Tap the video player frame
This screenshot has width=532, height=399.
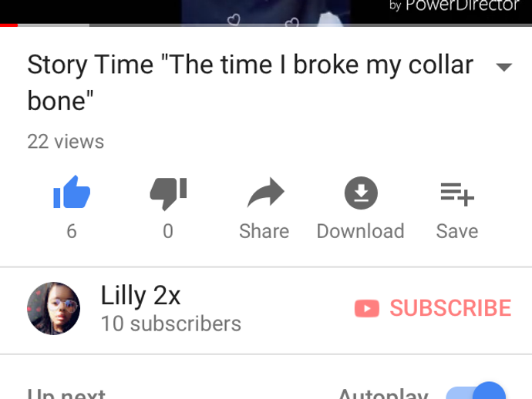(x=266, y=12)
